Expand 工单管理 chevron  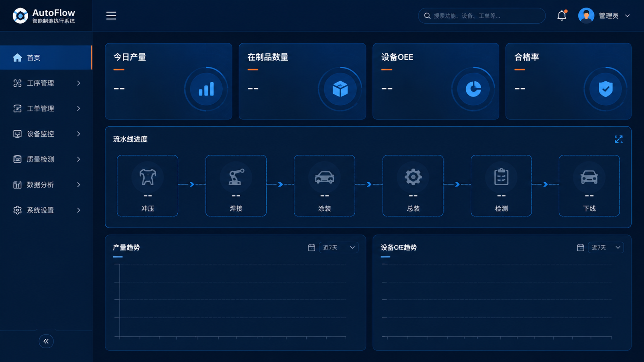[x=79, y=108]
